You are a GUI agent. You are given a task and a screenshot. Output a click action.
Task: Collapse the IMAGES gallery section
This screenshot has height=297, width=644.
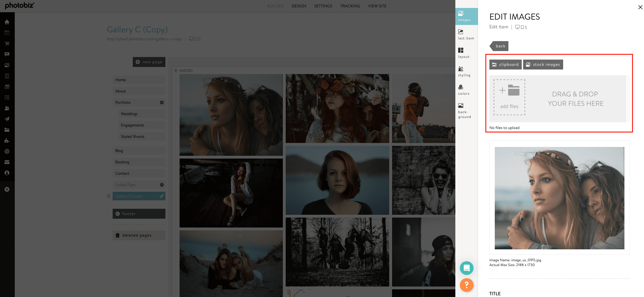point(176,70)
